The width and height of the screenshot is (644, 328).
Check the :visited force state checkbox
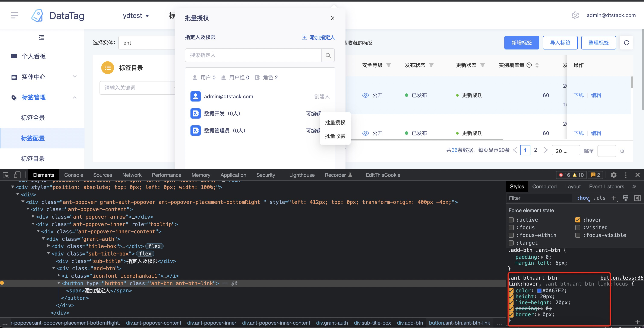pos(578,228)
